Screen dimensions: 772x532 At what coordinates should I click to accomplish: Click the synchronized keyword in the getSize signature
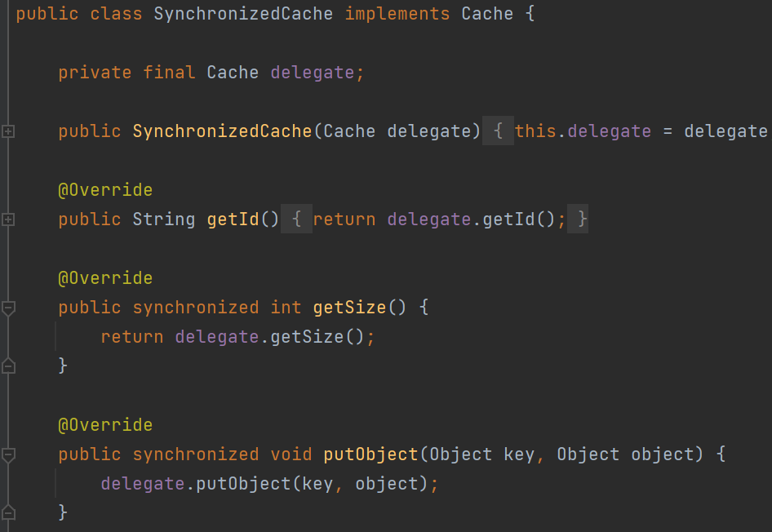tap(196, 308)
